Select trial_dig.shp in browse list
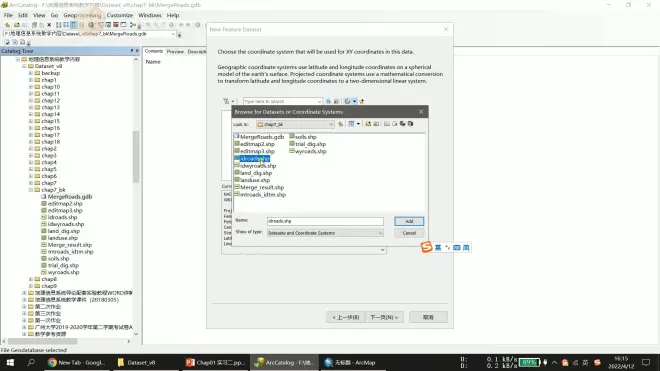Screen dimensions: 660x371 click(x=307, y=144)
